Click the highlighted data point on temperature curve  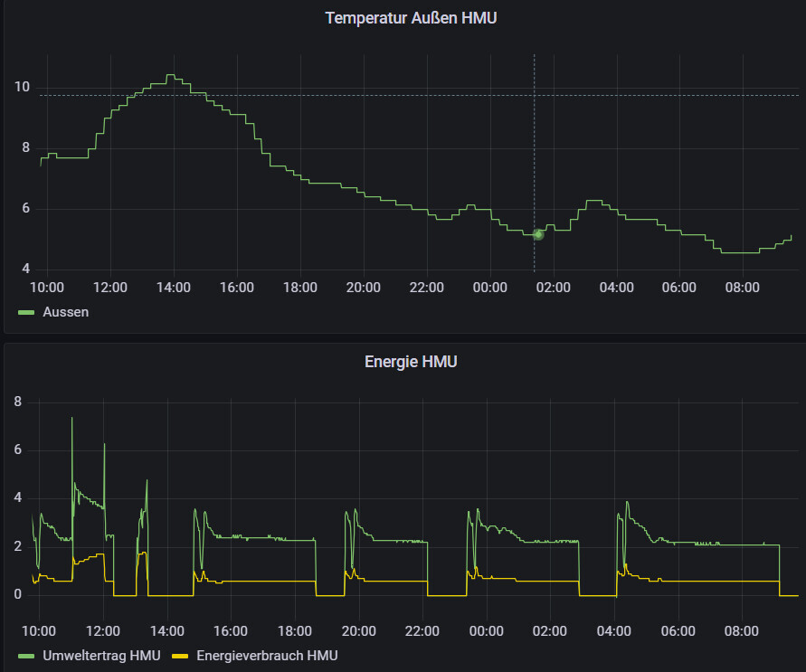click(x=537, y=234)
